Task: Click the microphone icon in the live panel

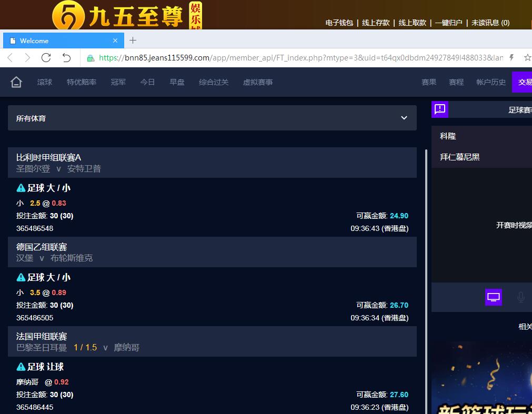Action: [520, 297]
